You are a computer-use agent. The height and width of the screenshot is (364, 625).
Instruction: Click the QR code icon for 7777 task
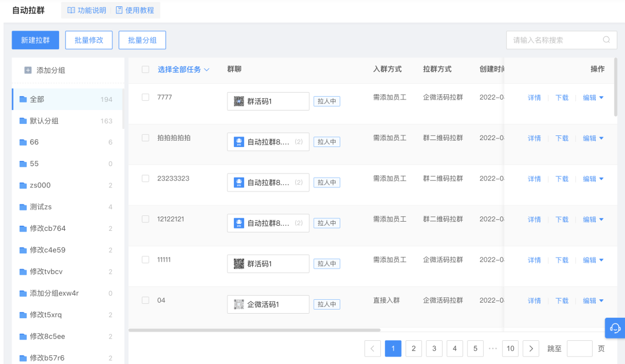[x=238, y=101]
